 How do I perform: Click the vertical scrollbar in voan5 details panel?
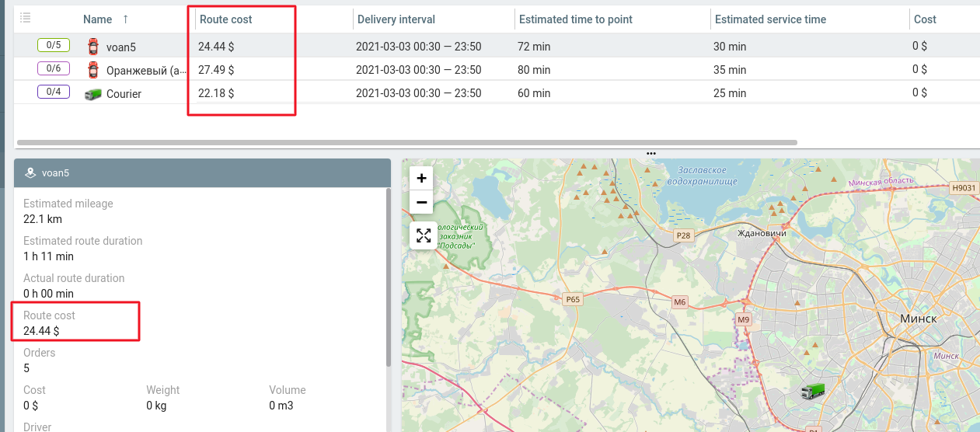click(x=388, y=280)
